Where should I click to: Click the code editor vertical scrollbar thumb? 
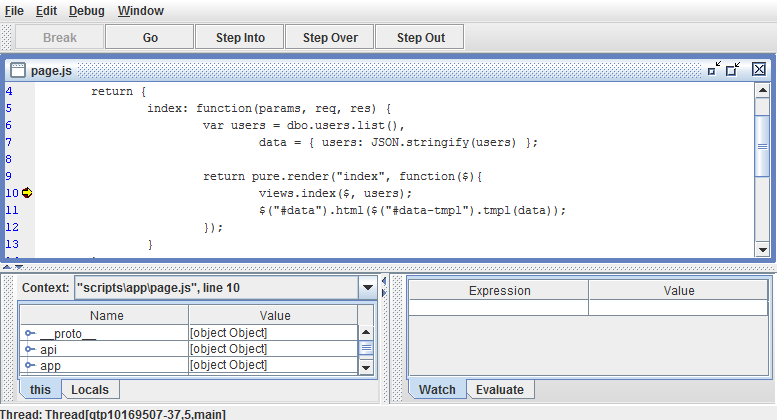point(762,146)
